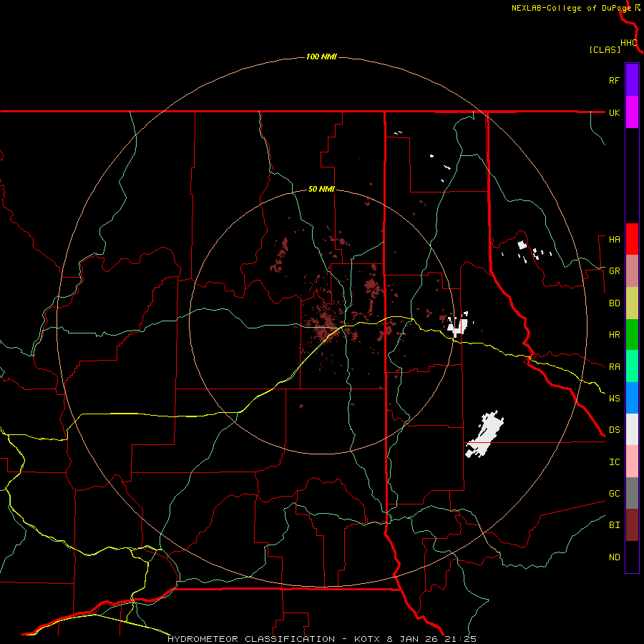This screenshot has height=644, width=644.
Task: Click the RA label beside the legend
Action: (x=615, y=367)
